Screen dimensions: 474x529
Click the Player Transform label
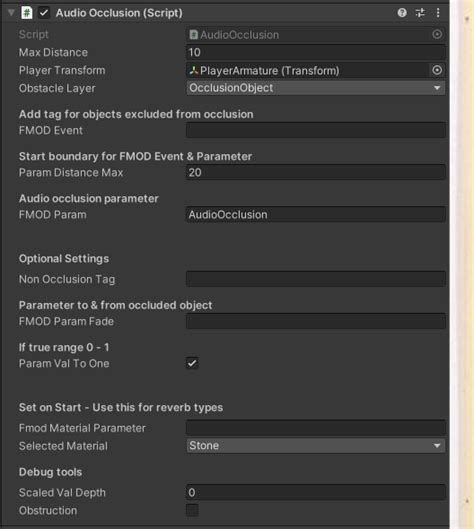point(62,70)
